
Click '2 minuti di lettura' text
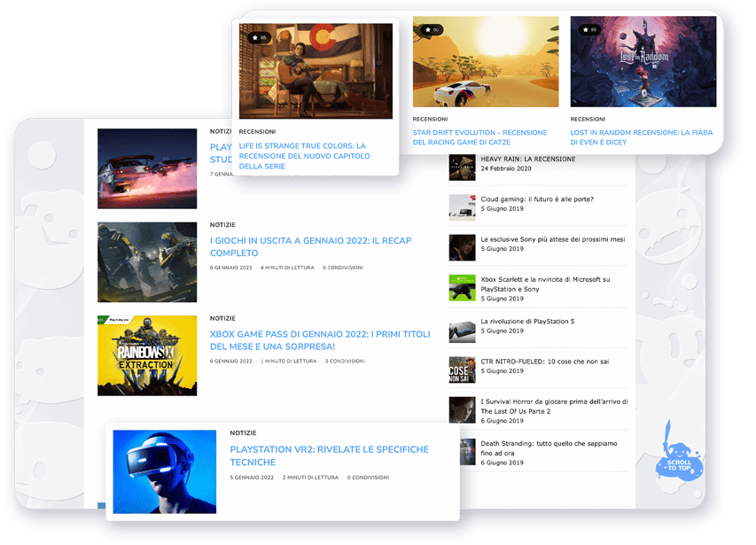point(310,478)
